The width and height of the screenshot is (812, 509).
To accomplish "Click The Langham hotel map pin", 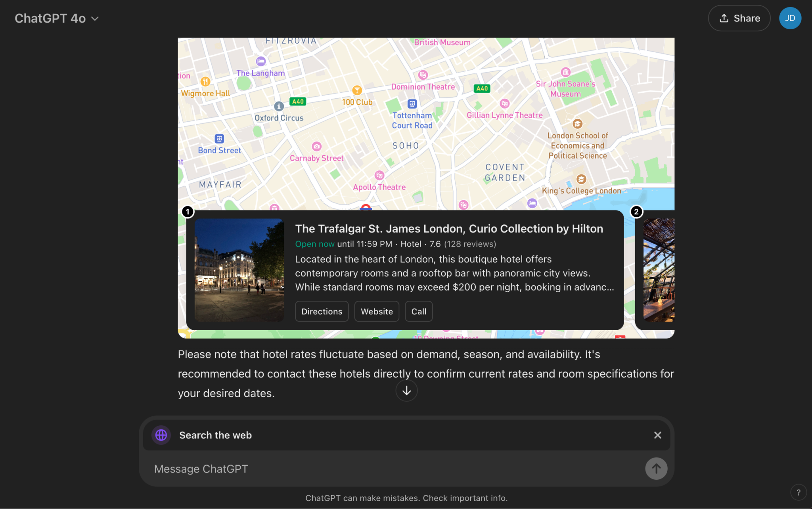I will click(x=260, y=61).
